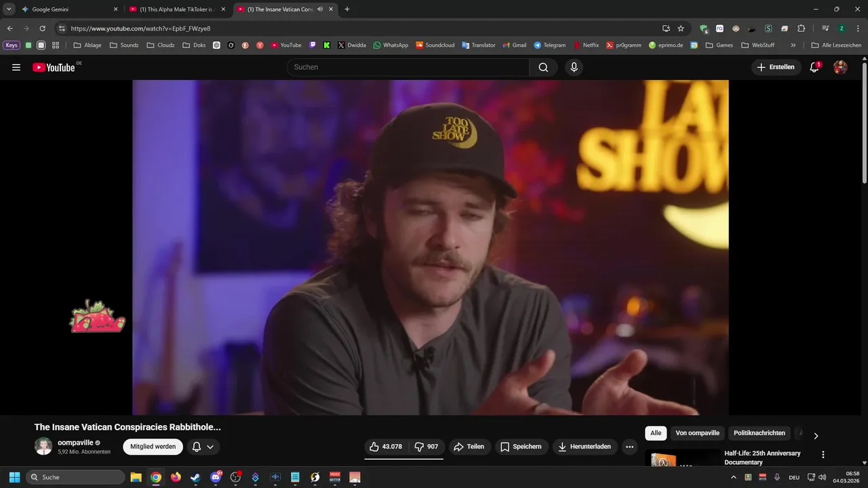Open the Ablage bookmarks folder
The height and width of the screenshot is (488, 868).
coord(87,45)
